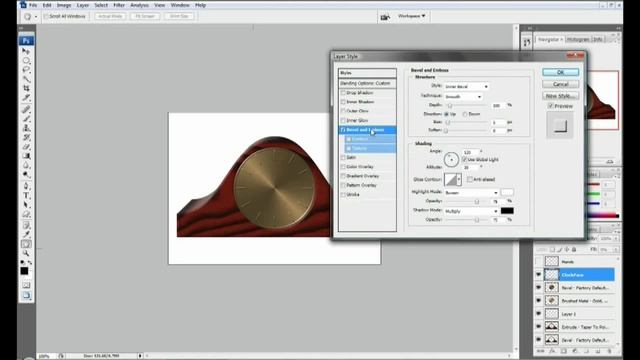Choose the Down direction radio button

[465, 114]
